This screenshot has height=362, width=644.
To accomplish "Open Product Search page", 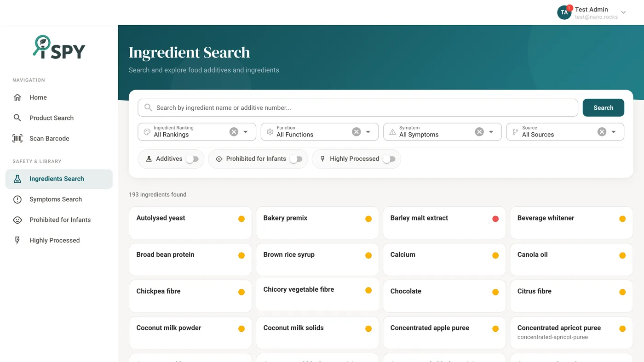I will coord(59,118).
